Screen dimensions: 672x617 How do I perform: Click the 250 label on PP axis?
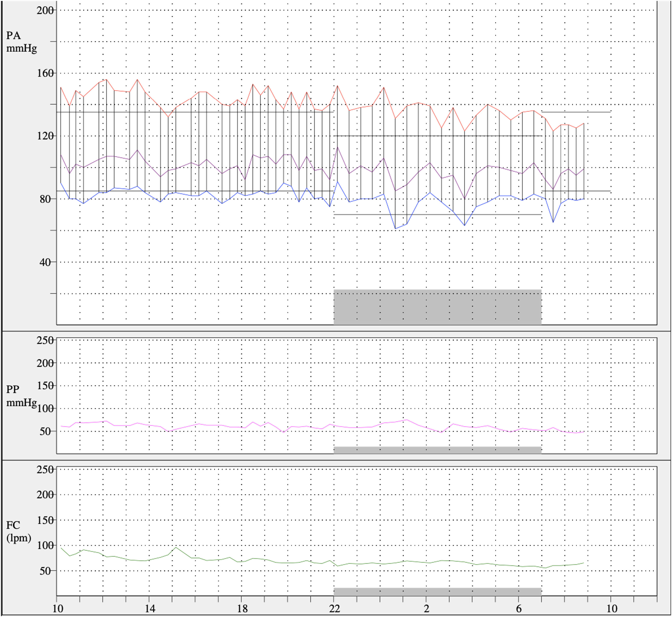coord(45,340)
